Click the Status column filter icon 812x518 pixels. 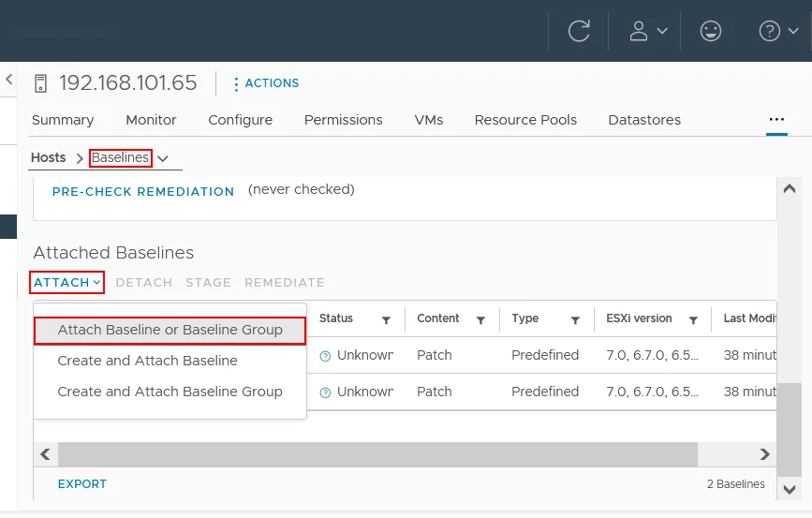386,320
